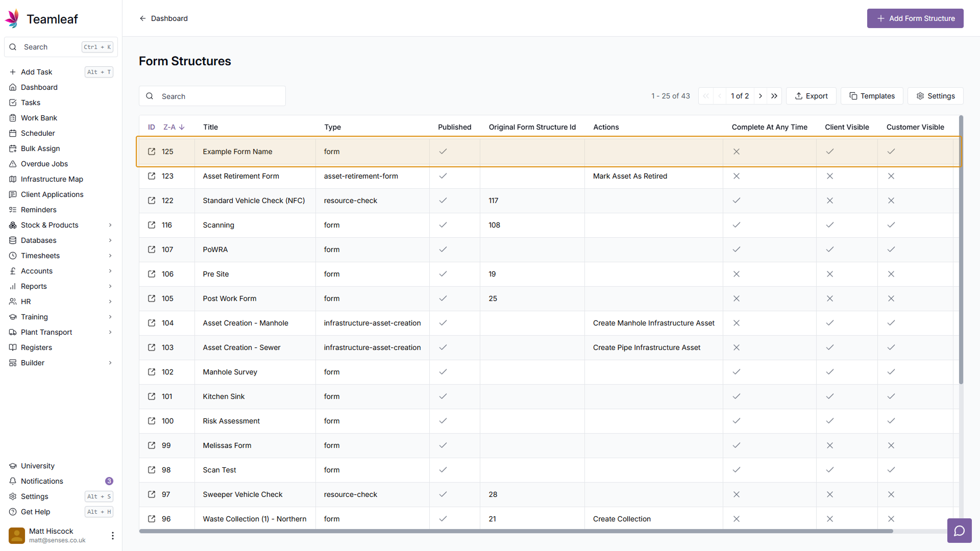Screen dimensions: 980x551
Task: Toggle Customer Visible for Scanning row
Action: (891, 225)
